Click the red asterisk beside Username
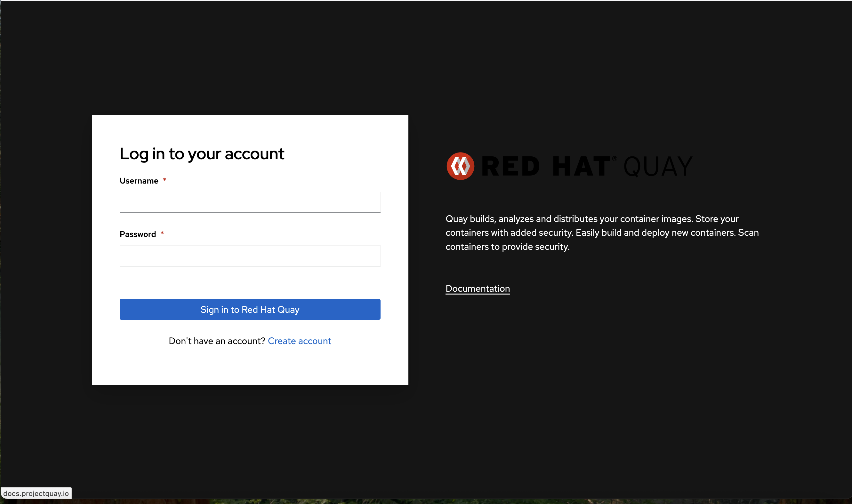Viewport: 852px width, 504px height. pyautogui.click(x=165, y=180)
